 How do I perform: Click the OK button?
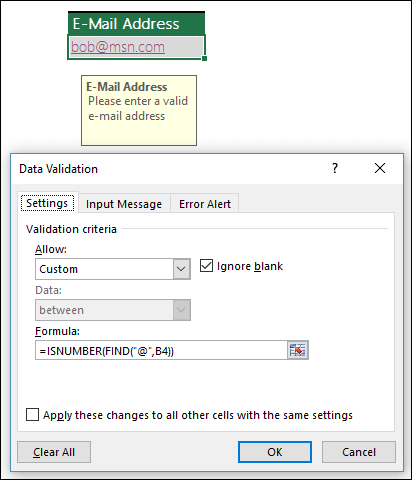275,452
